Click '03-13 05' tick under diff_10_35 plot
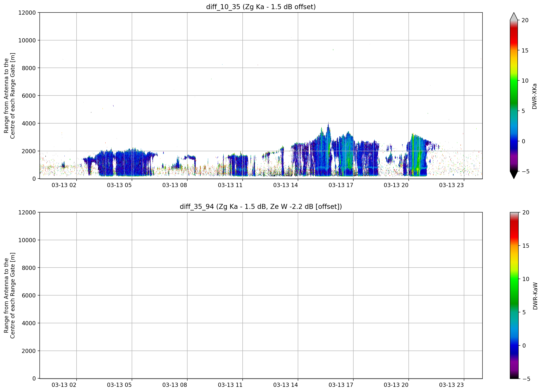Viewport: 542px width, 392px height. point(119,185)
